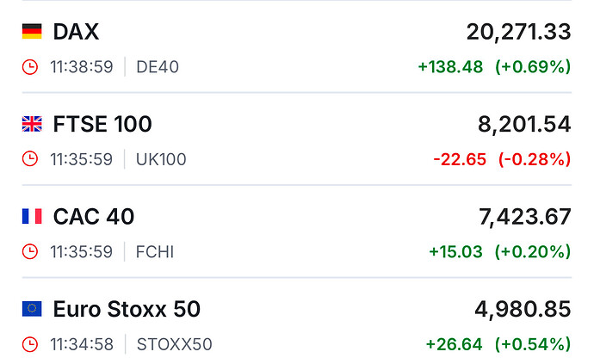Open the FTSE 100 index link
The height and width of the screenshot is (364, 594).
click(x=102, y=125)
